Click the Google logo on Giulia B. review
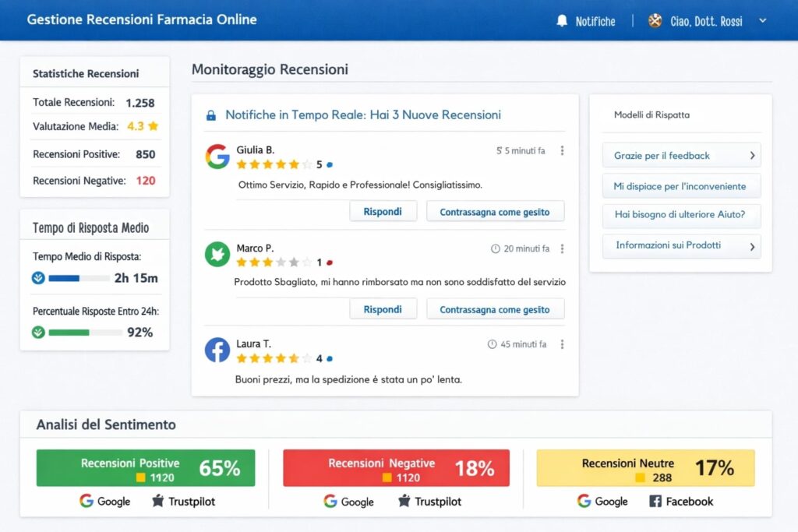 [217, 156]
